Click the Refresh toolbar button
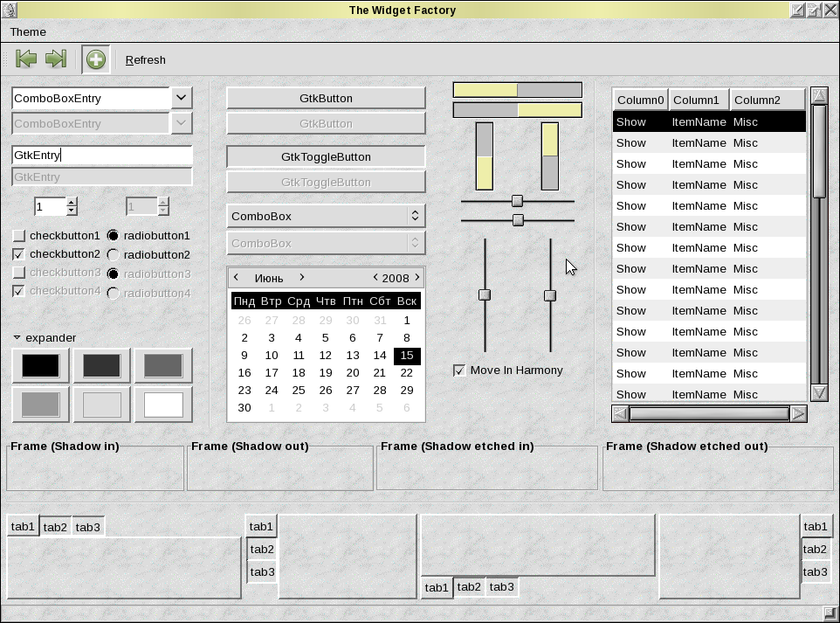This screenshot has height=623, width=840. pos(145,60)
